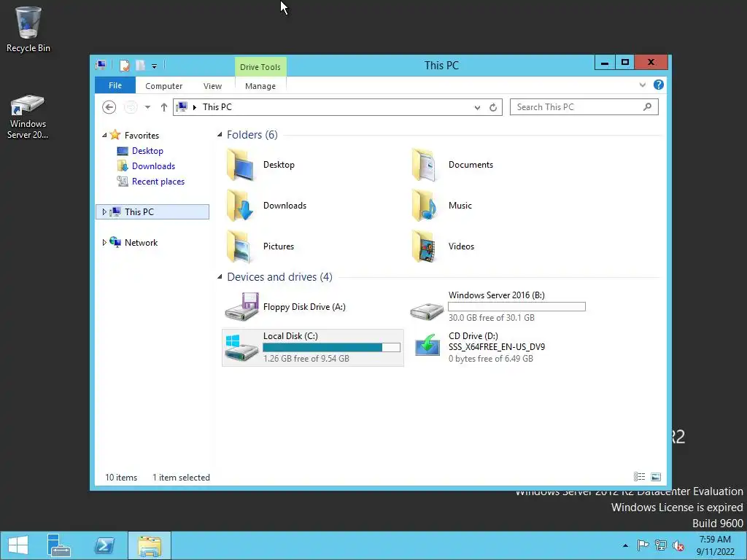The width and height of the screenshot is (747, 560).
Task: Switch to Large icons view layout
Action: 656,477
